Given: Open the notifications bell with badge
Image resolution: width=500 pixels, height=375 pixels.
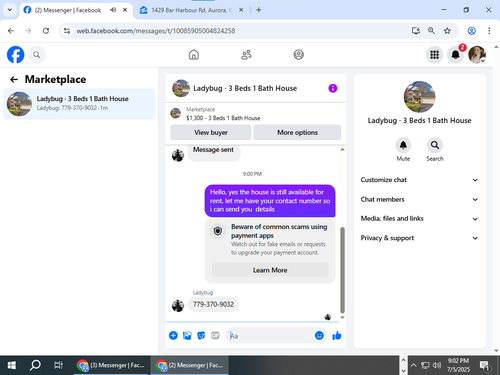Looking at the screenshot, I should (455, 55).
